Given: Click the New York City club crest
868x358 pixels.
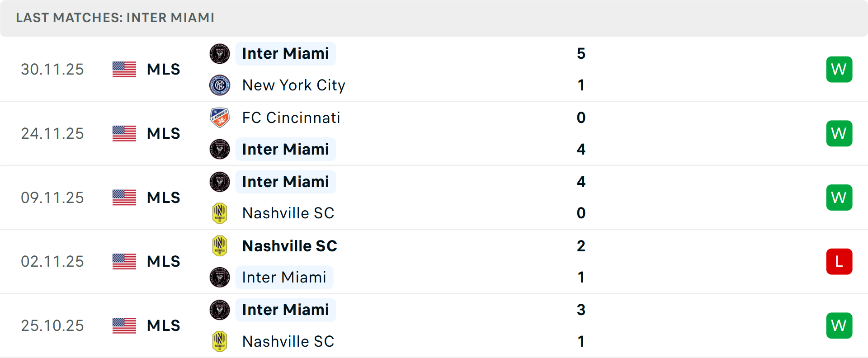Looking at the screenshot, I should (220, 85).
